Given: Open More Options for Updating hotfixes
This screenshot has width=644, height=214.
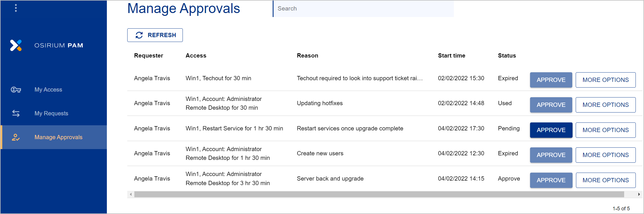Looking at the screenshot, I should click(x=605, y=105).
